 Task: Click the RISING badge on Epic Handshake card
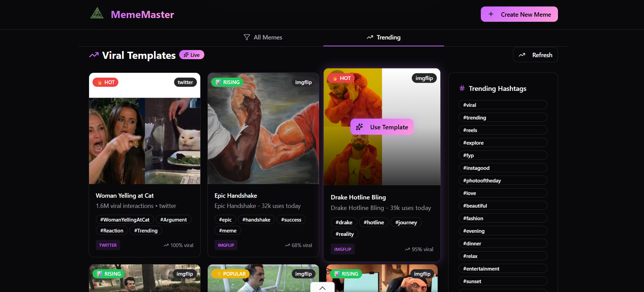(227, 82)
